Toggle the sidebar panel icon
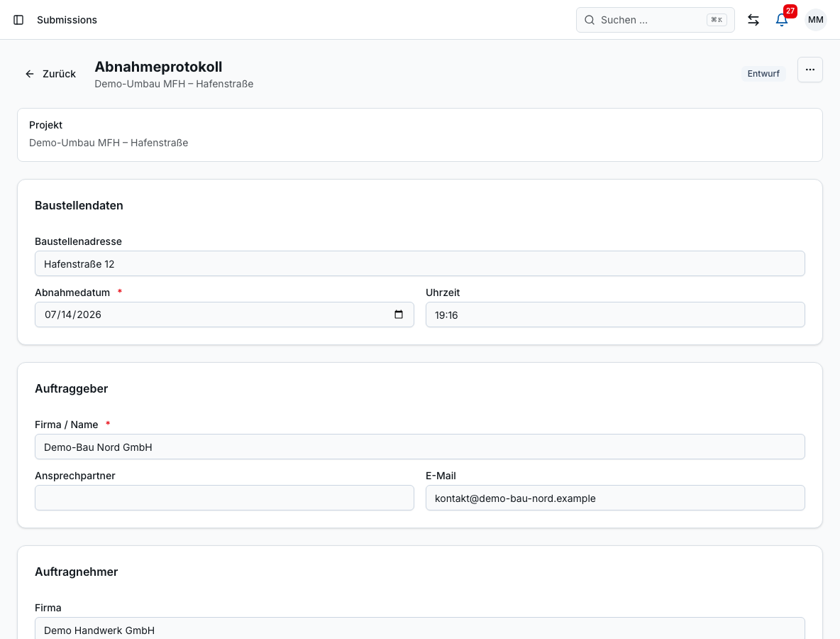 click(18, 20)
